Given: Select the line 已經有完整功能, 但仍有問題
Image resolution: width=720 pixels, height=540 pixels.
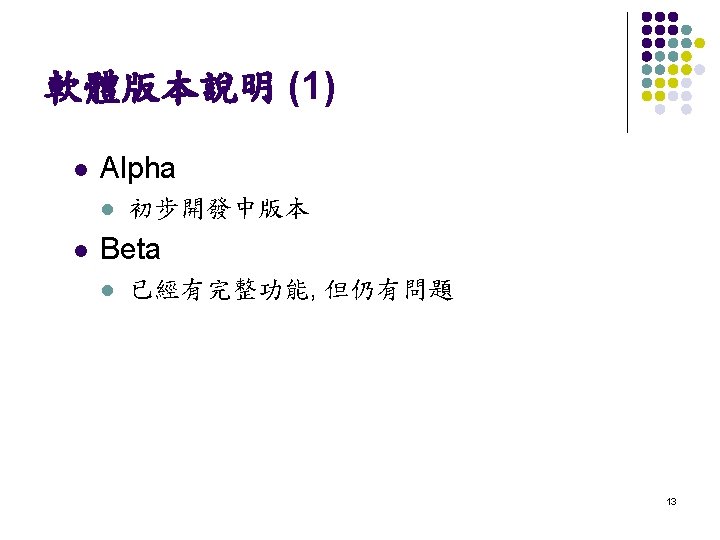Looking at the screenshot, I should 292,291.
